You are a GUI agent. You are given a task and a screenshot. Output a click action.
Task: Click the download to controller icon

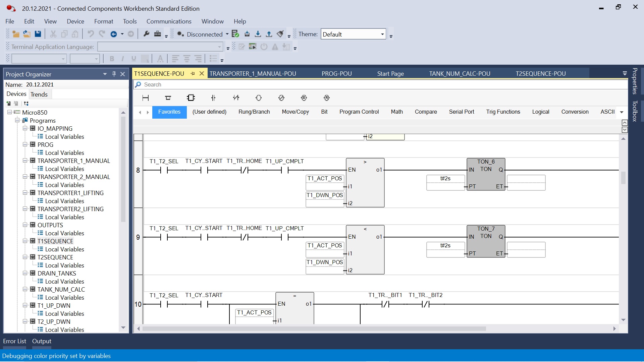258,34
